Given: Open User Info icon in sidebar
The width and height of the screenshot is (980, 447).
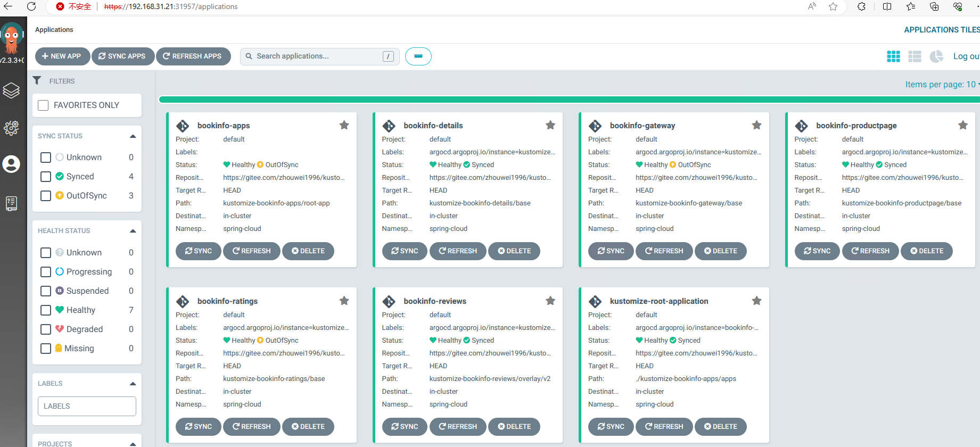Looking at the screenshot, I should pos(11,164).
